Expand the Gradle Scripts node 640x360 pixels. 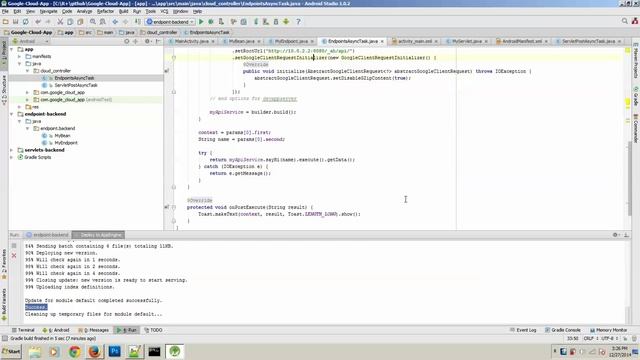point(11,157)
